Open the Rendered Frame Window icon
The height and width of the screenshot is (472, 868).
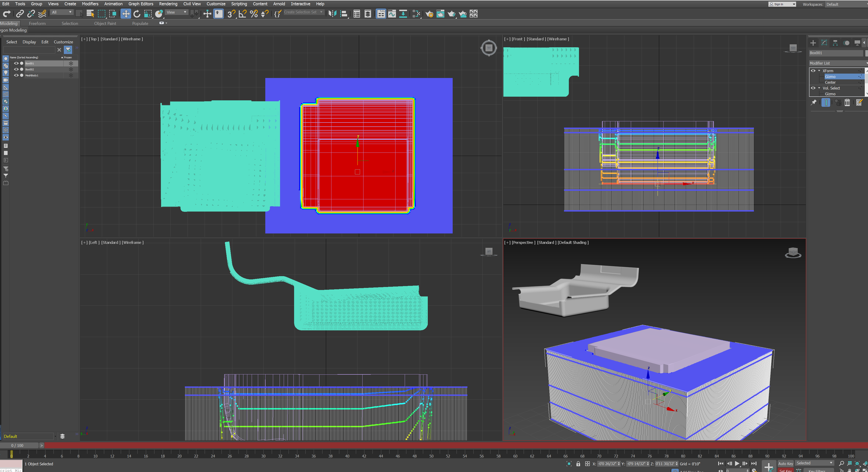[440, 13]
